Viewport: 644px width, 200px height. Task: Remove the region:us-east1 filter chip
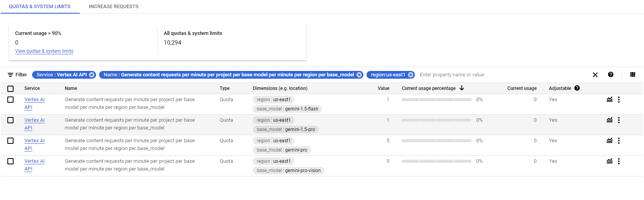411,75
